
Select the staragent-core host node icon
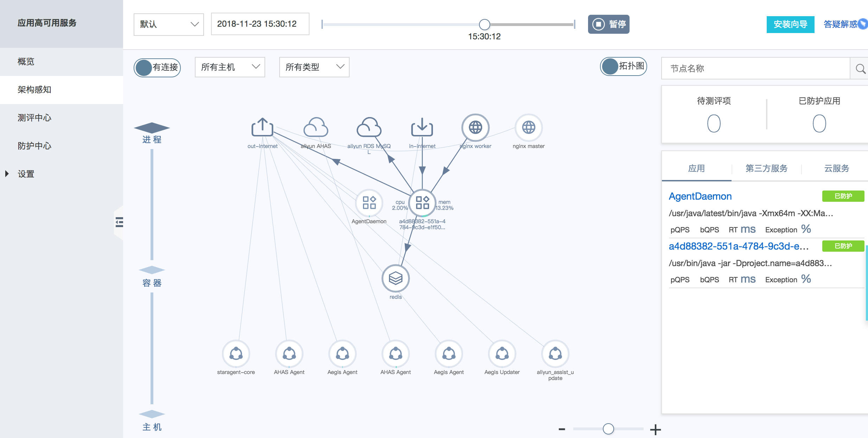coord(236,354)
